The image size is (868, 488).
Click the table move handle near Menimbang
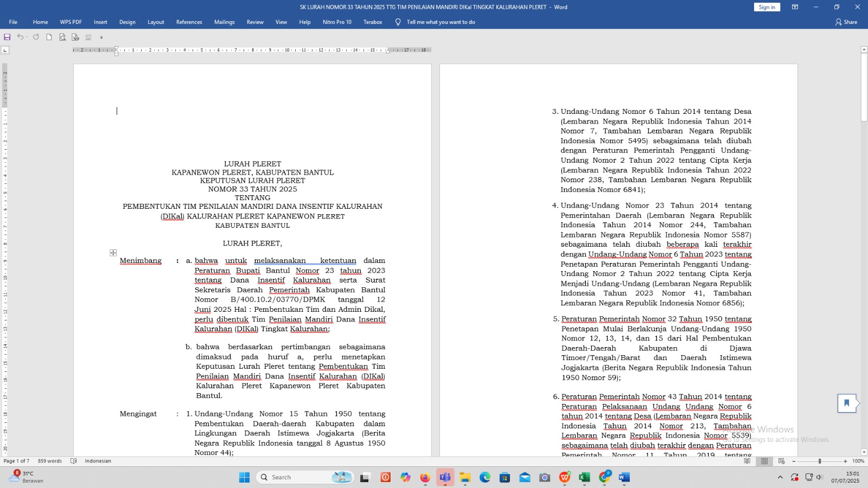tap(113, 253)
